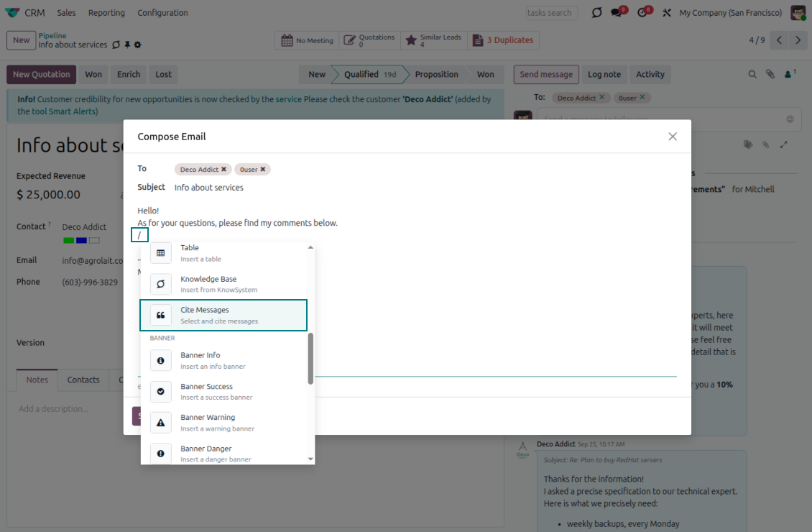Screen dimensions: 812x532
Task: Go to the previous record arrow
Action: [x=779, y=41]
